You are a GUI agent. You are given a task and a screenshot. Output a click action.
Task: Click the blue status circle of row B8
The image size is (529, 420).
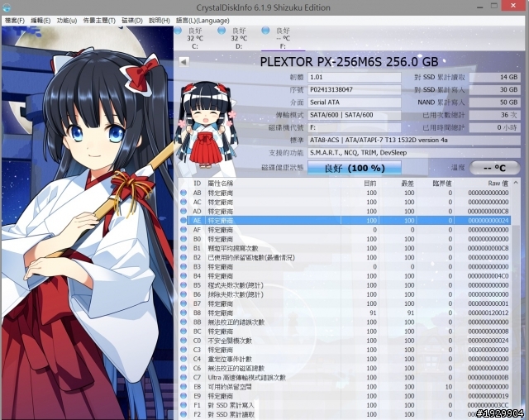[x=183, y=313]
